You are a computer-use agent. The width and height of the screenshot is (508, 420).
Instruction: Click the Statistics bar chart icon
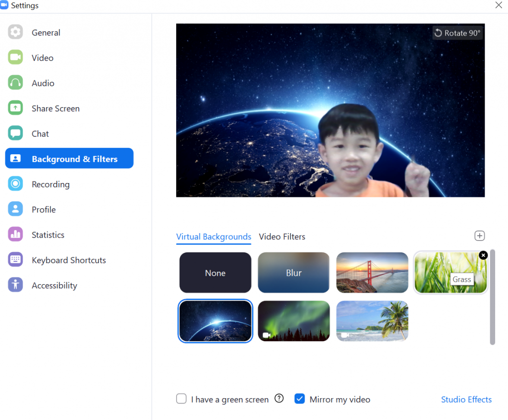[x=15, y=234]
